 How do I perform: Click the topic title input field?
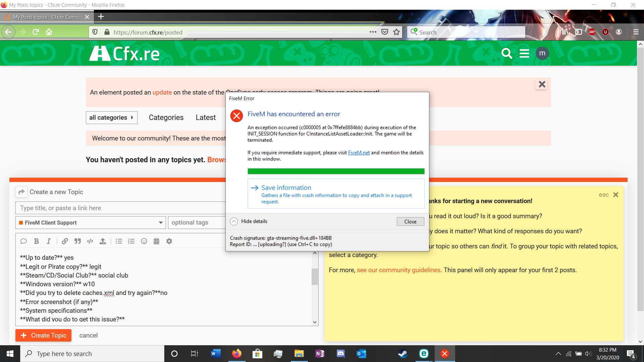point(121,208)
